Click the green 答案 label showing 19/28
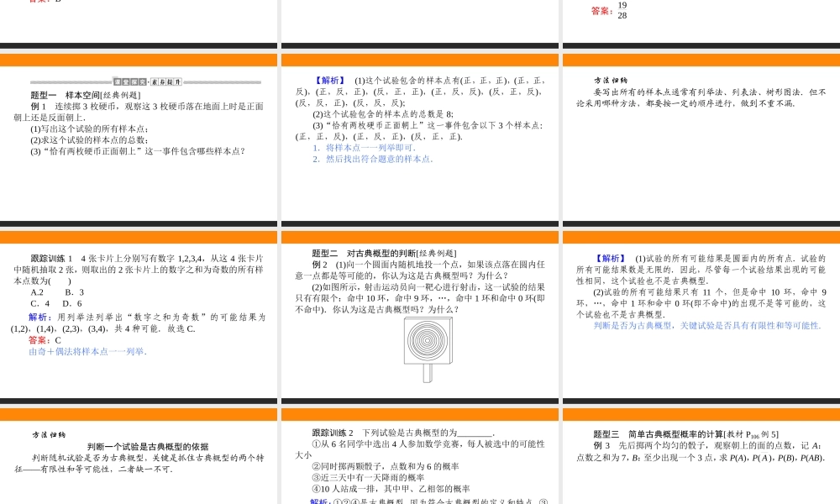Viewport: 840px width, 504px height. pos(599,10)
